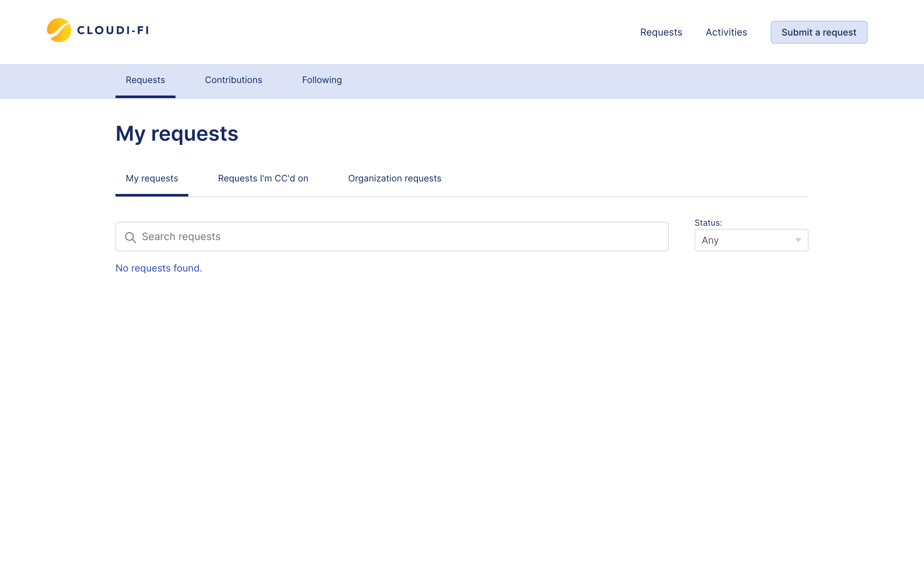The width and height of the screenshot is (924, 577).
Task: Click the No requests found link
Action: click(158, 268)
